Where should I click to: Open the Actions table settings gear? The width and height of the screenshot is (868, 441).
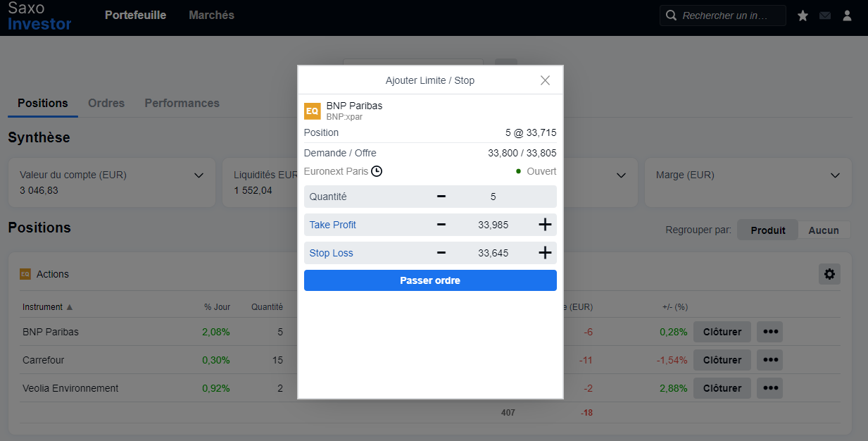coord(829,274)
